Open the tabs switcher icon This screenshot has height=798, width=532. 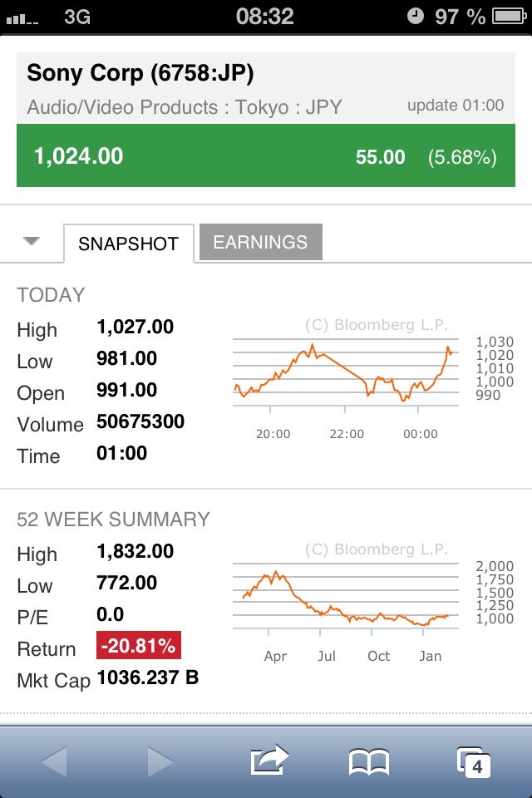click(x=475, y=761)
